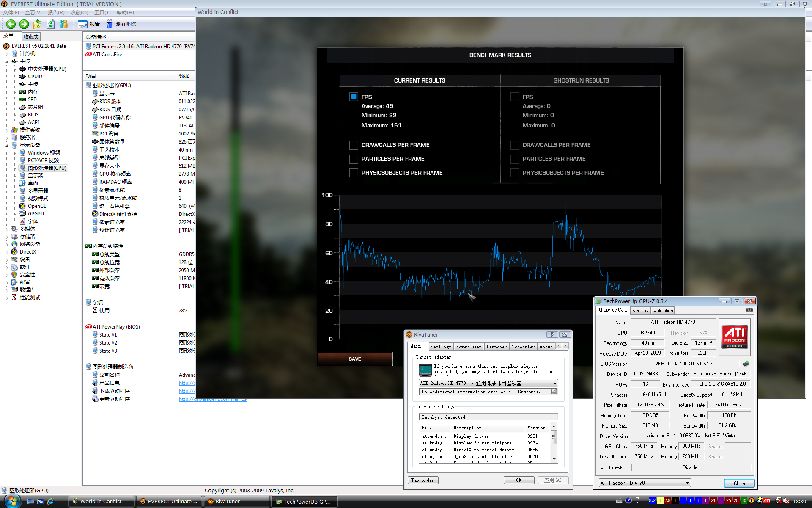812x508 pixels.
Task: Expand the 操作系统 tree node
Action: tap(7, 130)
